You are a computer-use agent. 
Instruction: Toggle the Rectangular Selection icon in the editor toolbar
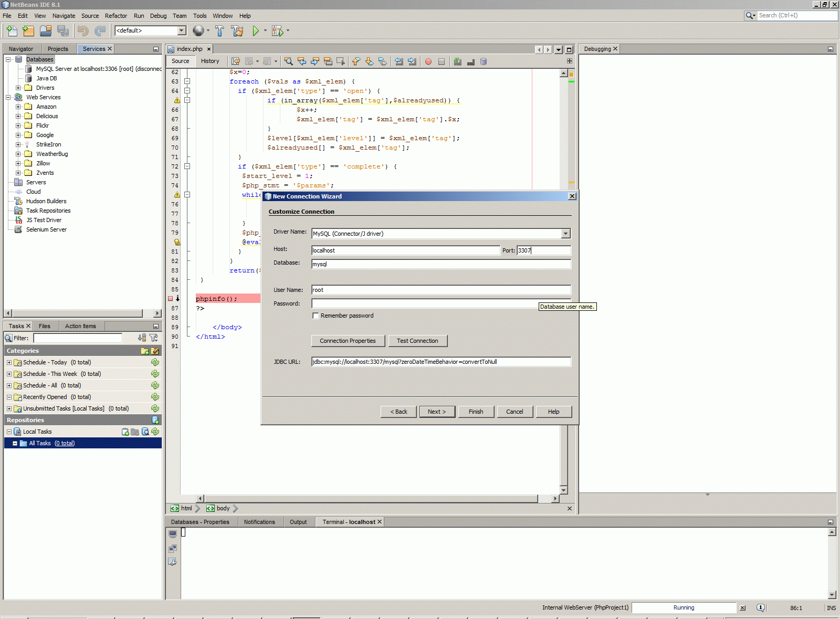pyautogui.click(x=341, y=61)
